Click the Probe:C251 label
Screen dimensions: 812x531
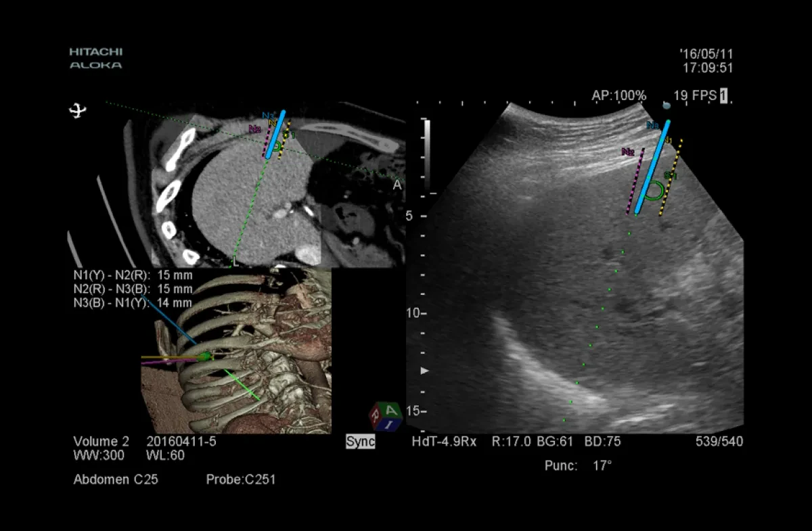point(241,480)
